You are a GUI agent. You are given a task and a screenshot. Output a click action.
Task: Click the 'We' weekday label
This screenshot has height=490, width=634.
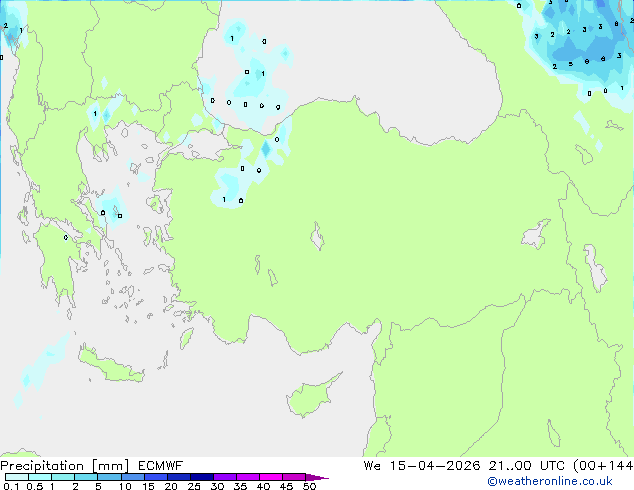[x=372, y=466]
